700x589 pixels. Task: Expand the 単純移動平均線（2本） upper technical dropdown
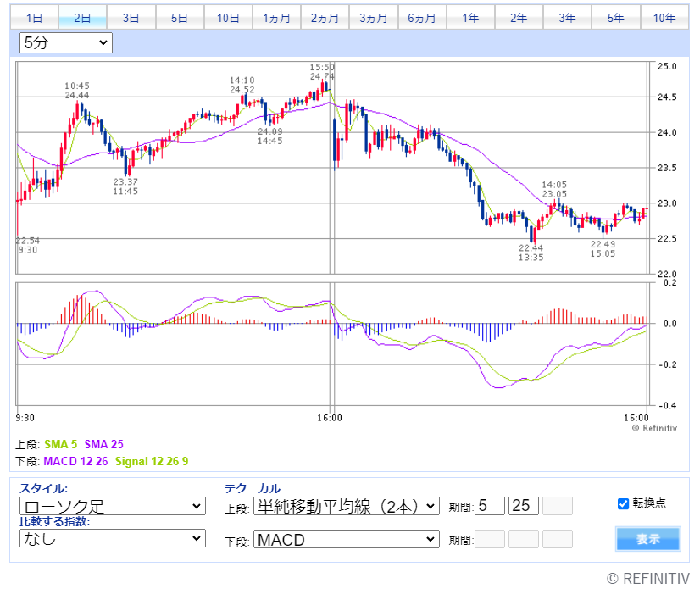coord(346,506)
